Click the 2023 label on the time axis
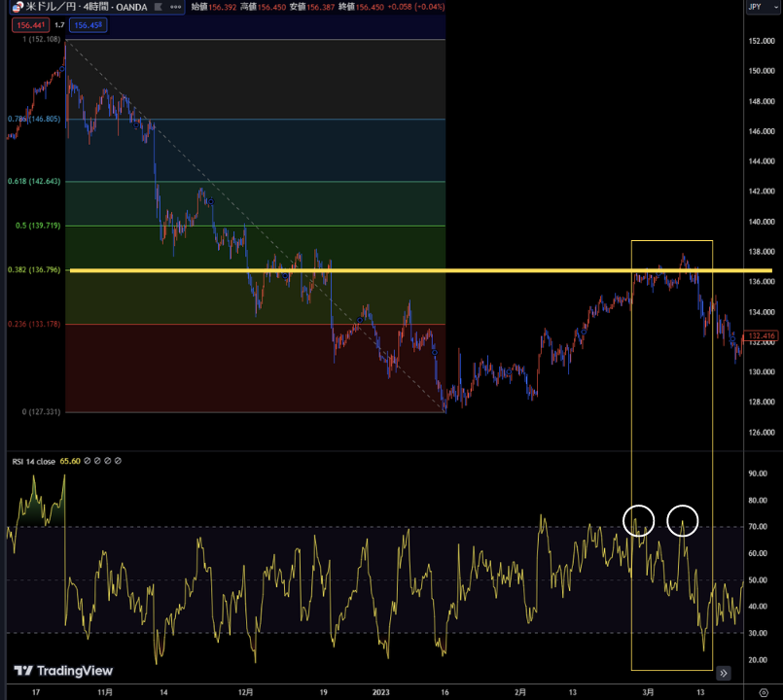 (380, 692)
